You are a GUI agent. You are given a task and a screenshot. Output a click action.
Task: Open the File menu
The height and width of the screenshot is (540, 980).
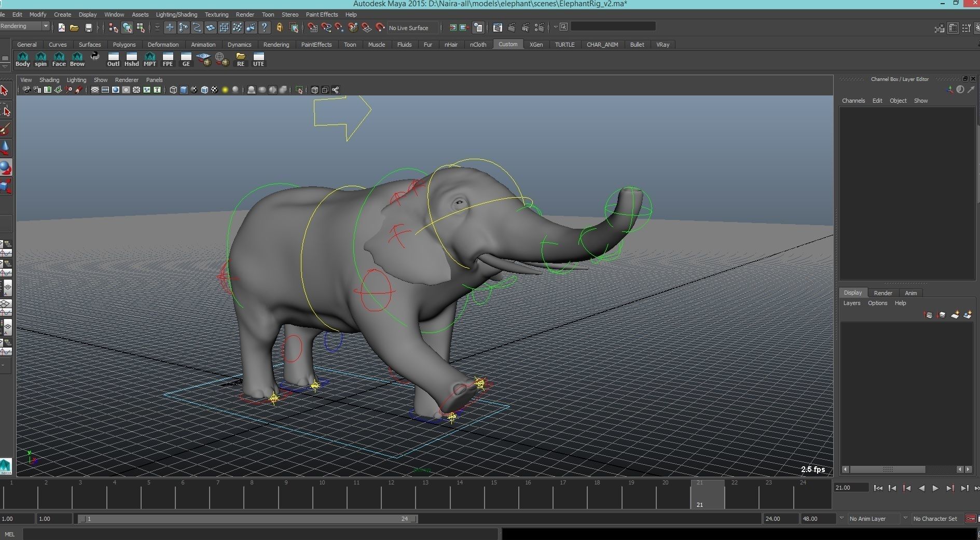[2, 15]
